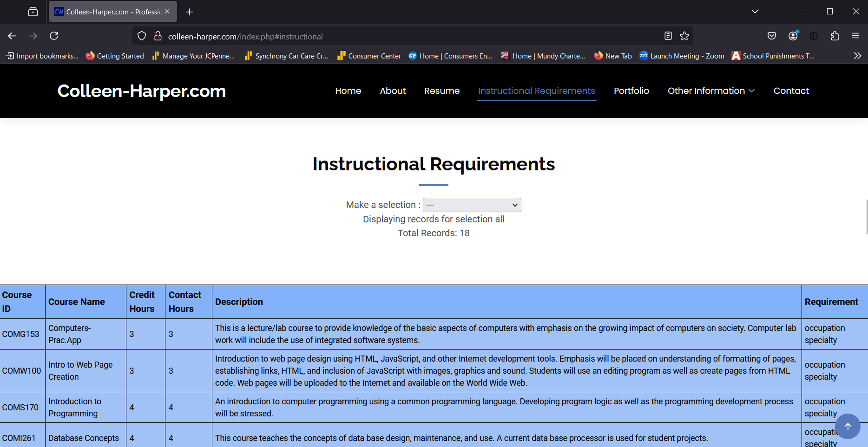List all tabs using the dropdown arrow

pyautogui.click(x=755, y=12)
